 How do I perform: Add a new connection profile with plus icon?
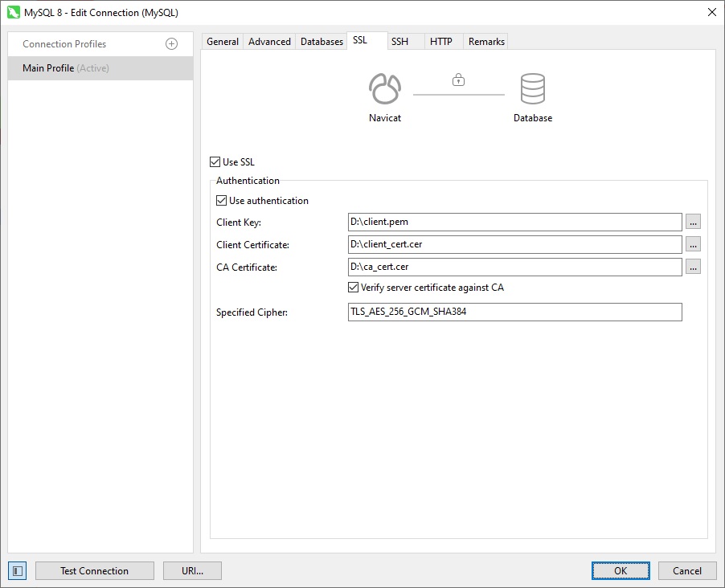[171, 44]
